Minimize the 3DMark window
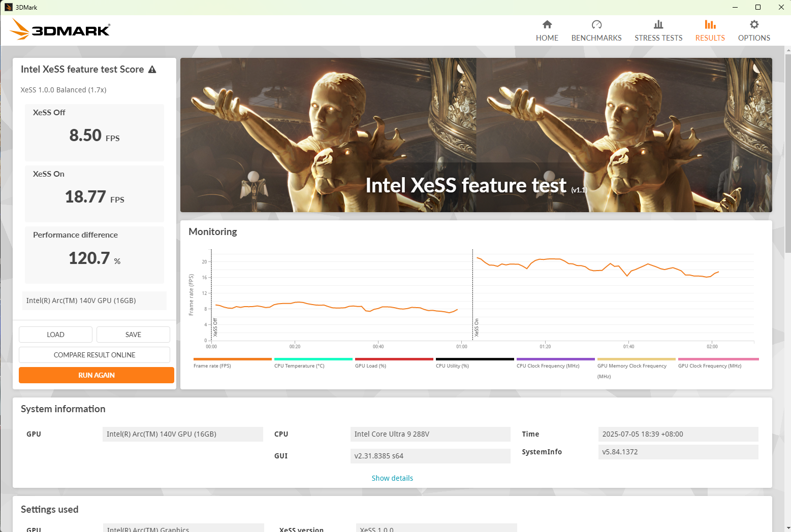The image size is (791, 532). [x=735, y=7]
